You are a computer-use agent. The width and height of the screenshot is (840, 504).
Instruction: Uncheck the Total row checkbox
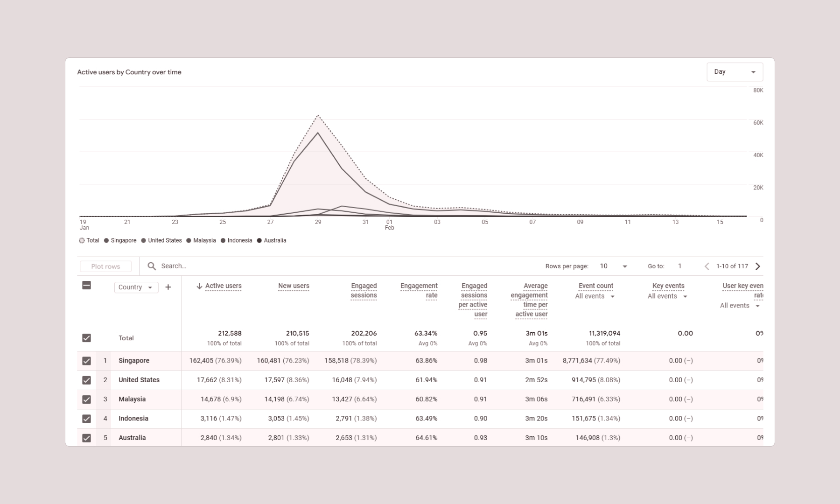coord(86,338)
